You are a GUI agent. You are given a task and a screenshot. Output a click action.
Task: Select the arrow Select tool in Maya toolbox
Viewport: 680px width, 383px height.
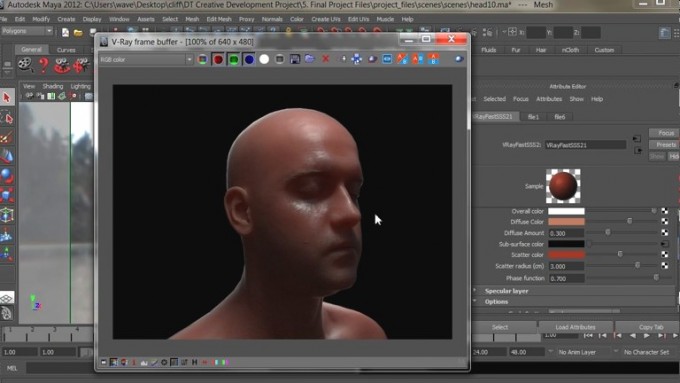(7, 97)
